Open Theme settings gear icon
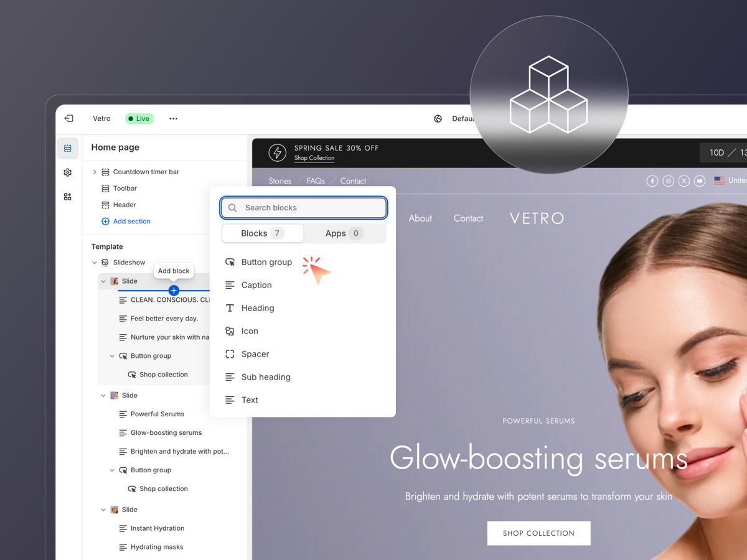747x560 pixels. (68, 172)
